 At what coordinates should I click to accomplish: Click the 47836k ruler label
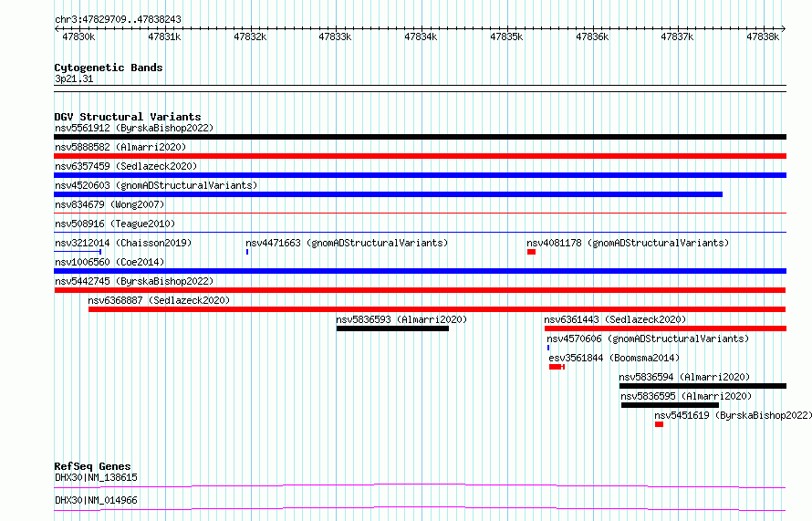tap(592, 36)
